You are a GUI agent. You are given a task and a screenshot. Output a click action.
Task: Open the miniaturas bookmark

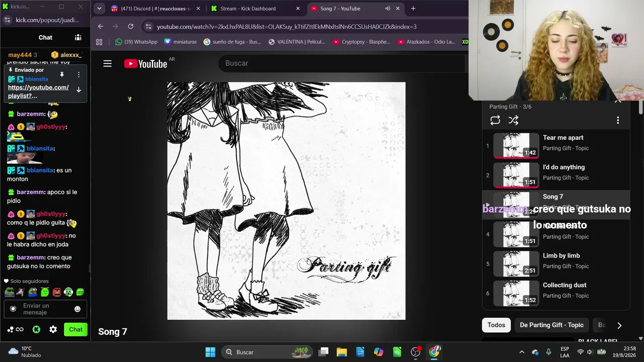pyautogui.click(x=181, y=42)
